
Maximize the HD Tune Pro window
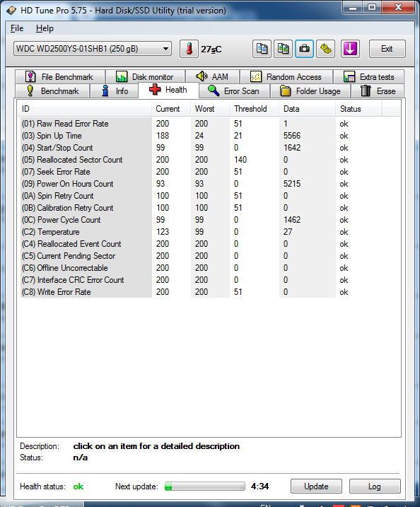click(372, 8)
